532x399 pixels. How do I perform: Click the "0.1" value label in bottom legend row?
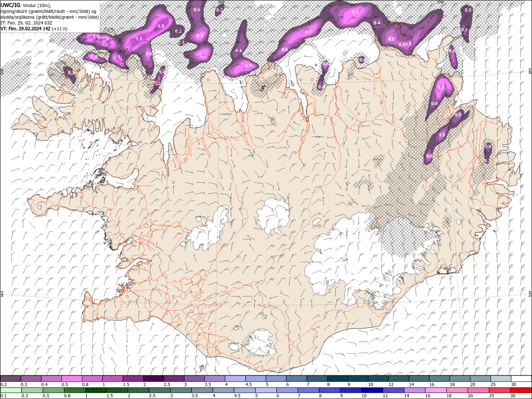[4, 396]
